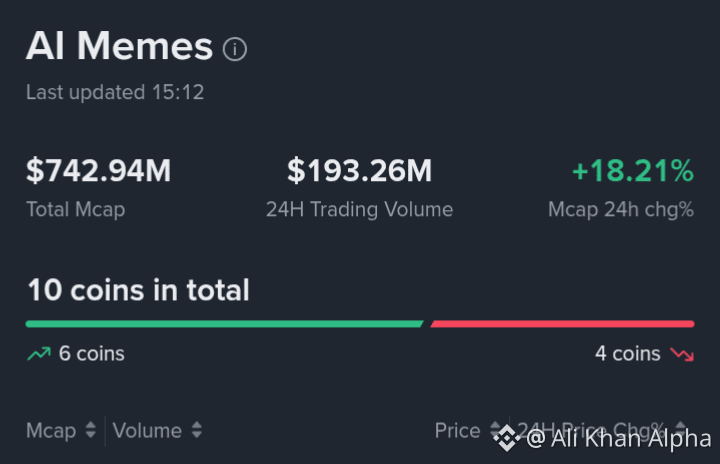Screen dimensions: 720x464
Task: Sort by 24H Price Chg% header
Action: pyautogui.click(x=591, y=430)
